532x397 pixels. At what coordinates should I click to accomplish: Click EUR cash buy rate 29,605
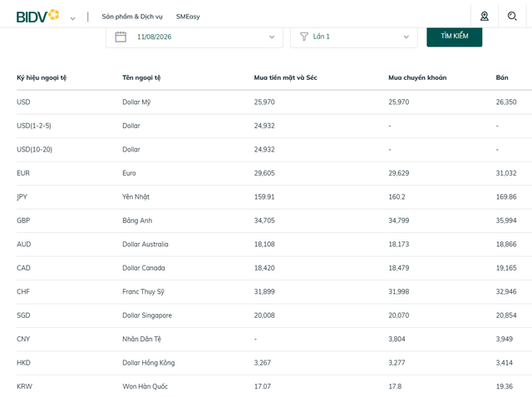(264, 173)
